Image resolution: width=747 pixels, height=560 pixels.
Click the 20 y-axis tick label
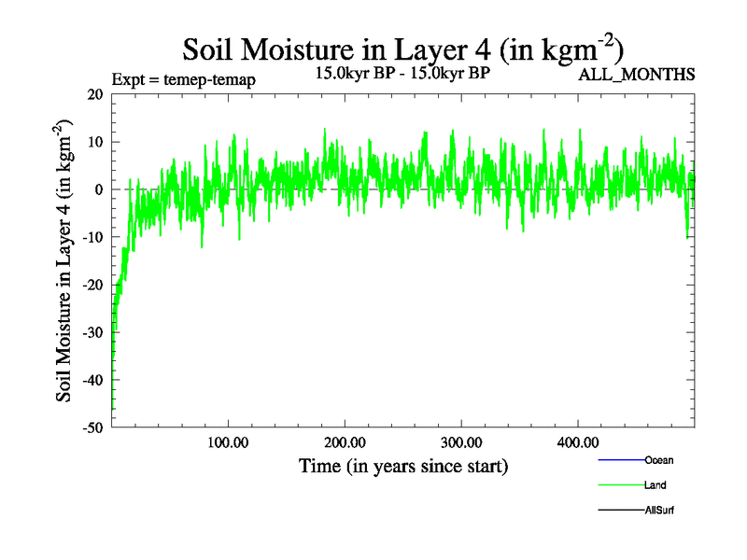(x=93, y=94)
